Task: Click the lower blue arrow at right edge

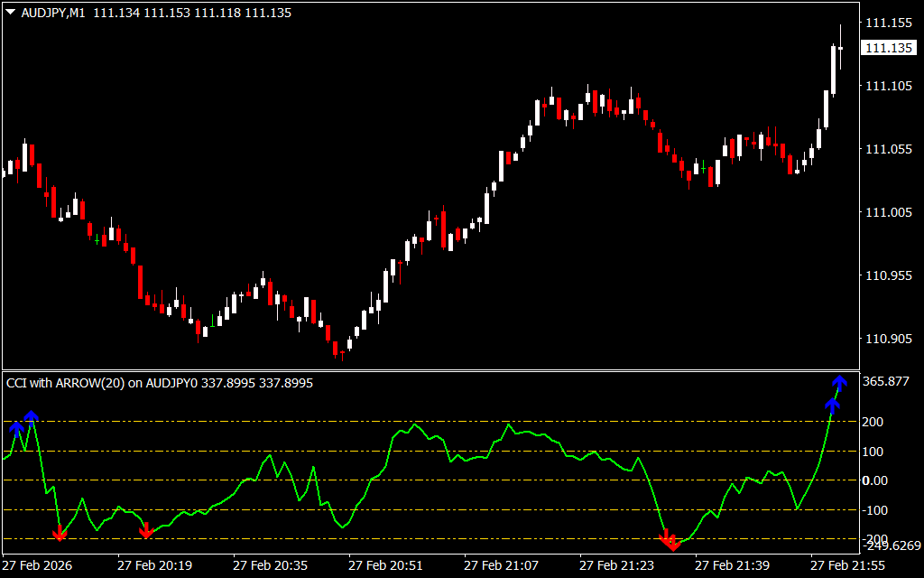Action: coord(832,405)
